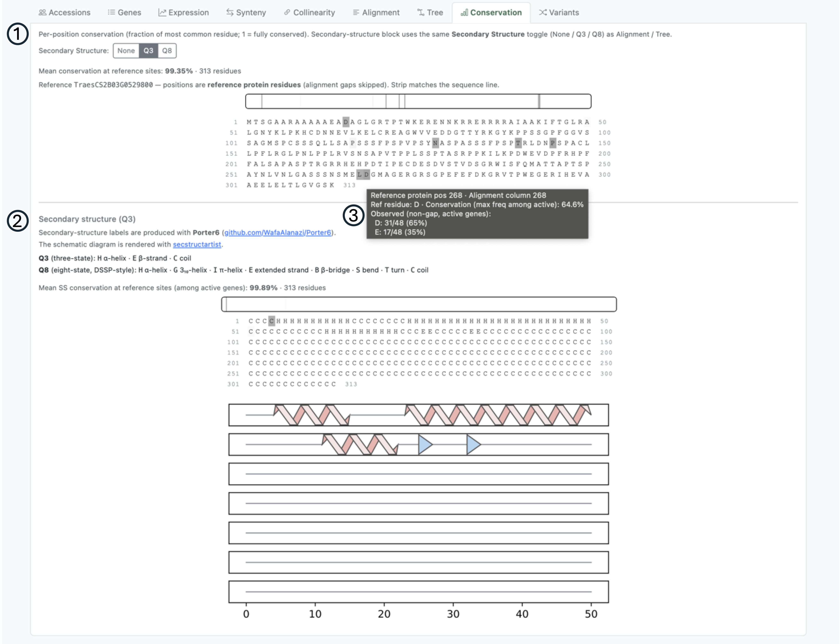Click the Genes list icon
Viewport: 840px width, 644px height.
pyautogui.click(x=111, y=13)
